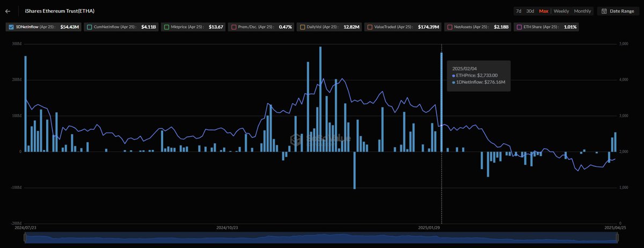Open the Date Range picker

618,11
